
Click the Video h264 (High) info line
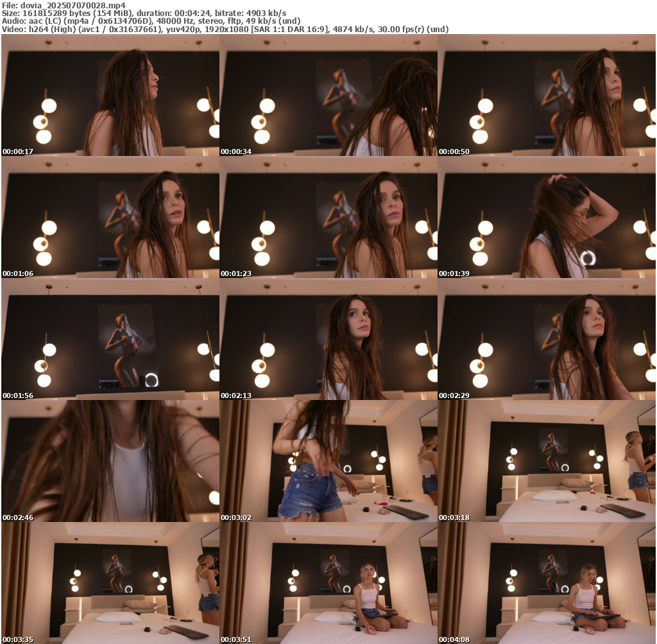click(x=225, y=30)
